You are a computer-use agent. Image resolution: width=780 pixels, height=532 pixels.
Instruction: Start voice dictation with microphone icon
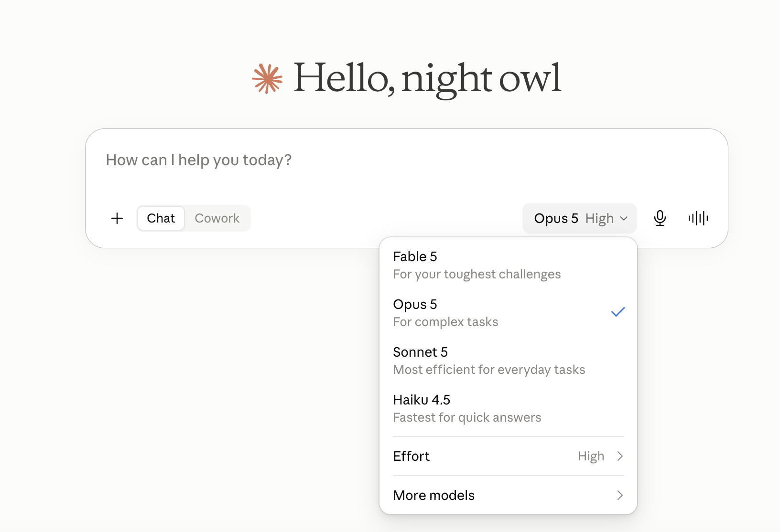[660, 218]
